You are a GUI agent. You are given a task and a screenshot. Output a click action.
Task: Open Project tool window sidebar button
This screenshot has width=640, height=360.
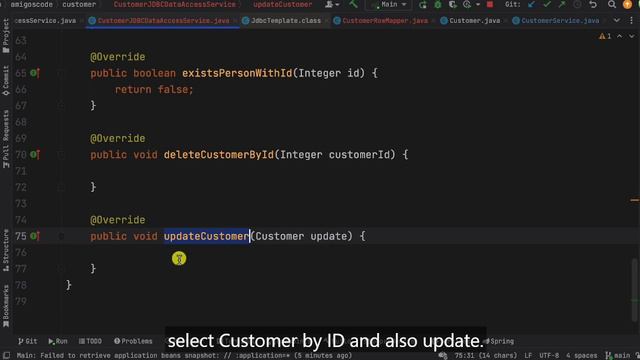(x=6, y=36)
